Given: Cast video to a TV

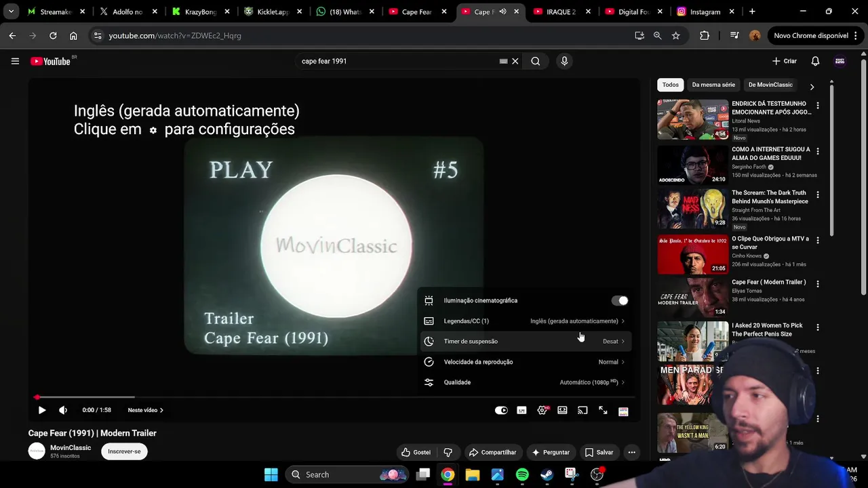Looking at the screenshot, I should (x=583, y=410).
